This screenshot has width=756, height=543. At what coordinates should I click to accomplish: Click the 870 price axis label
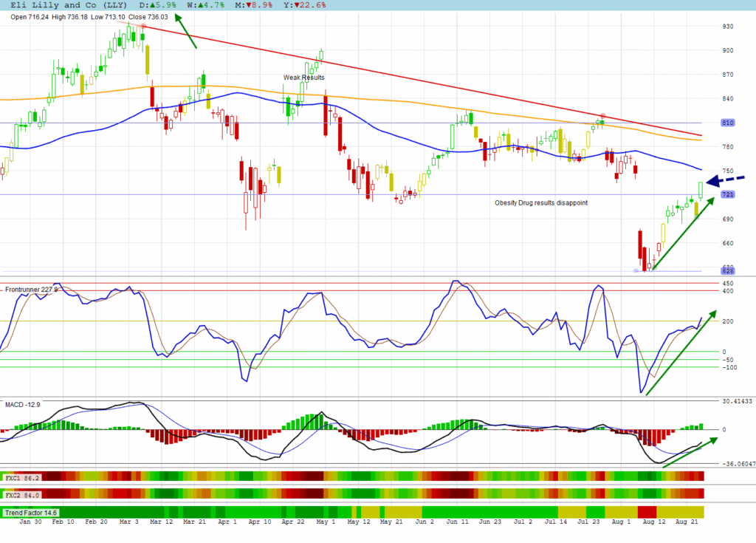pyautogui.click(x=727, y=75)
